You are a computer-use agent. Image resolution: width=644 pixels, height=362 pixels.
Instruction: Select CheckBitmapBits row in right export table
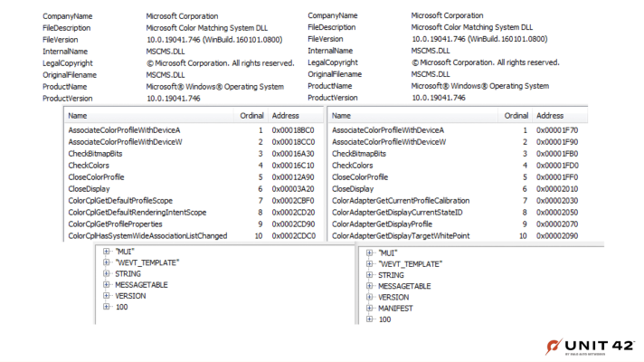[x=458, y=154]
